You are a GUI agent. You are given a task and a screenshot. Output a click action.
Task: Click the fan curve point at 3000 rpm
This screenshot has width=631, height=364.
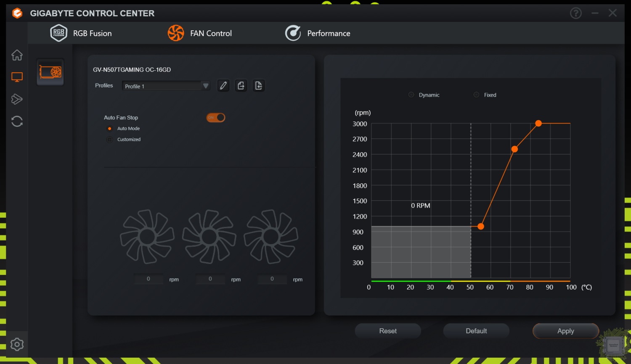click(x=538, y=123)
